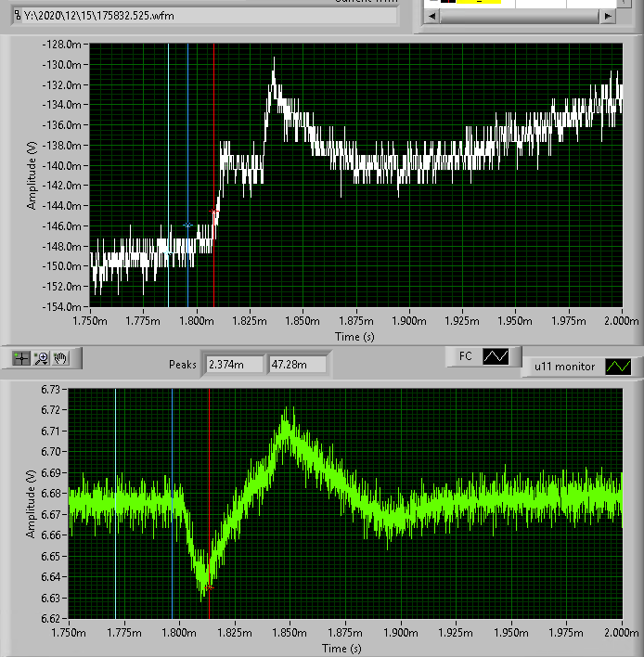Click the blue cursor crosshair marker

[188, 225]
